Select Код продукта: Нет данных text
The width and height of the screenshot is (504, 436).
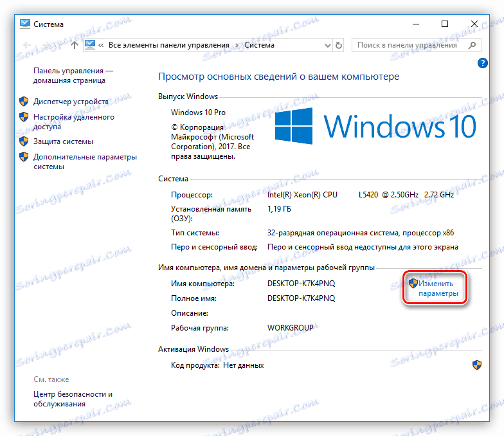click(x=217, y=365)
